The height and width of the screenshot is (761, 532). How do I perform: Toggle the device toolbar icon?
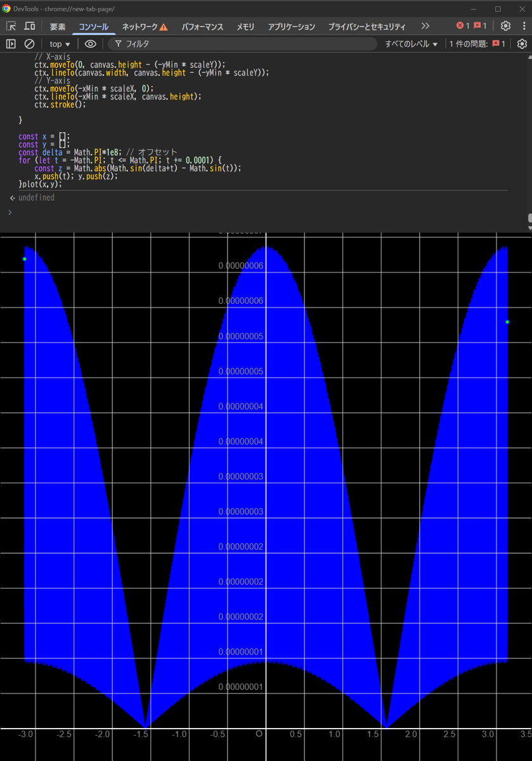[x=29, y=26]
